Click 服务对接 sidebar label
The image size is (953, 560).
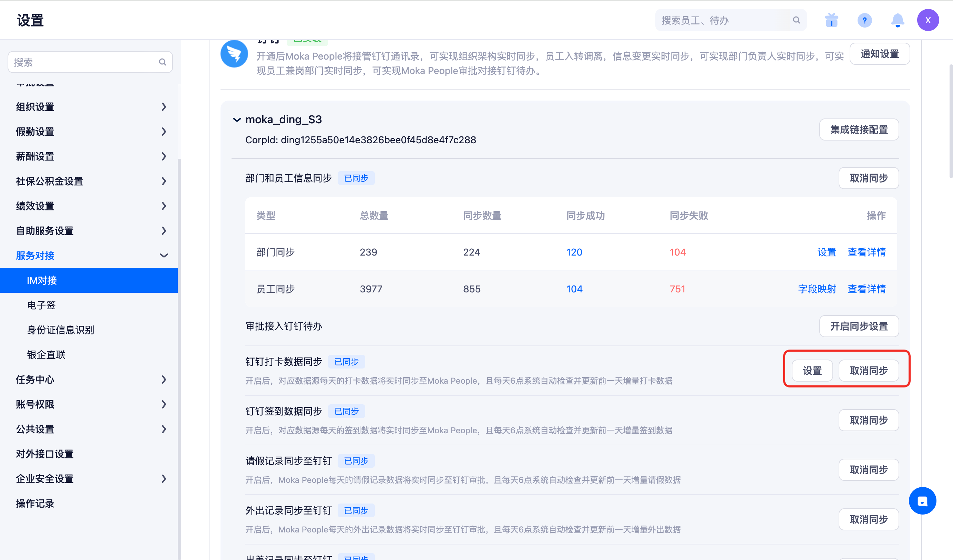(x=35, y=256)
